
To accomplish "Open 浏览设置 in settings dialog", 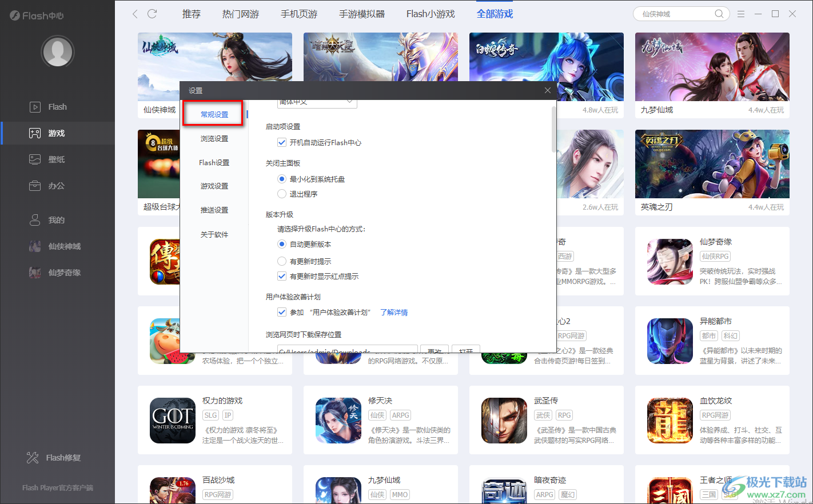I will [214, 139].
